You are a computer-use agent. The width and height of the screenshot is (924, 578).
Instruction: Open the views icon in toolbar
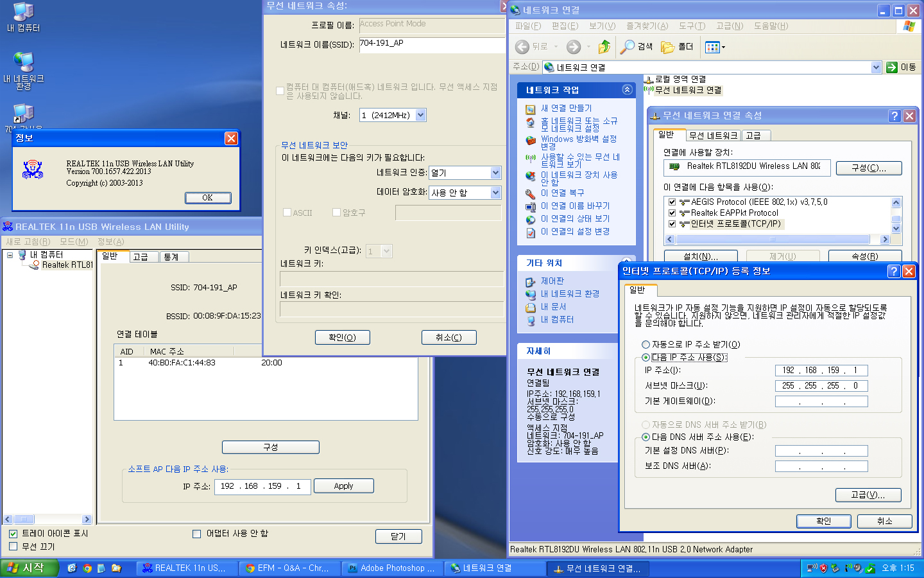712,47
